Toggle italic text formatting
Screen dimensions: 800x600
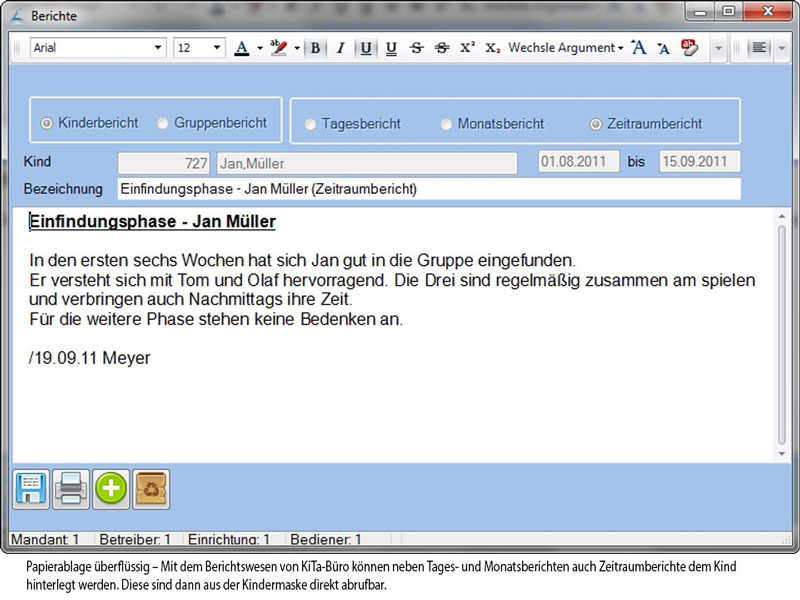pos(340,48)
